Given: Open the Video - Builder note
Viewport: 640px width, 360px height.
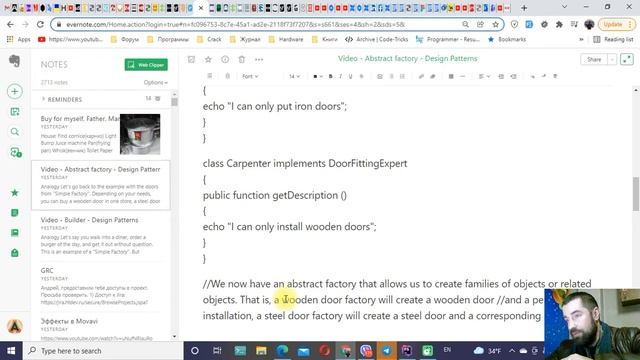Looking at the screenshot, I should coord(100,236).
